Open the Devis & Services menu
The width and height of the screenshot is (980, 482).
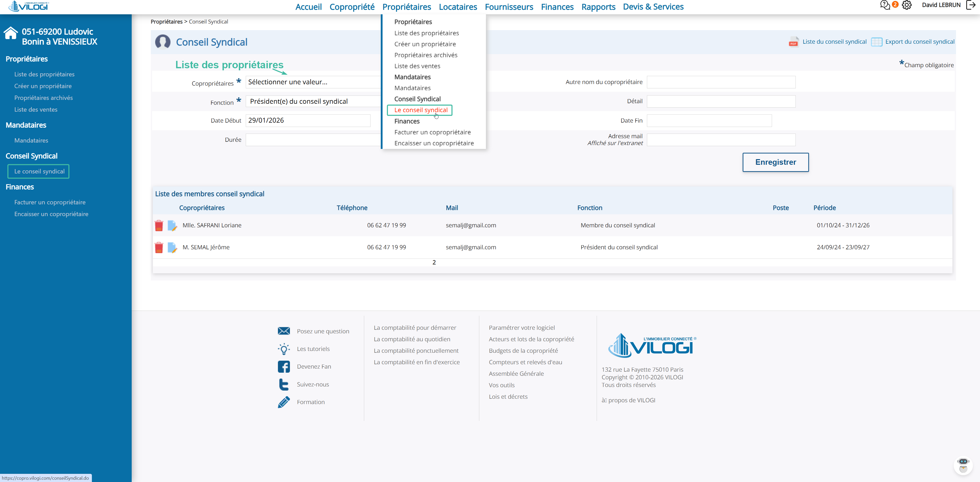pos(653,7)
